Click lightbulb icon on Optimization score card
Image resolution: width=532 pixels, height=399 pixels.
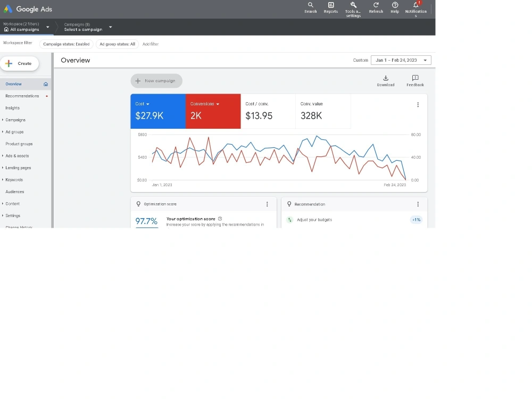[138, 204]
